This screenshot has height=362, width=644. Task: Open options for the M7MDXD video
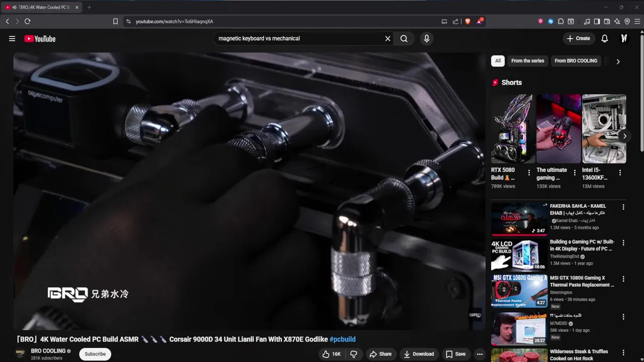(x=623, y=317)
